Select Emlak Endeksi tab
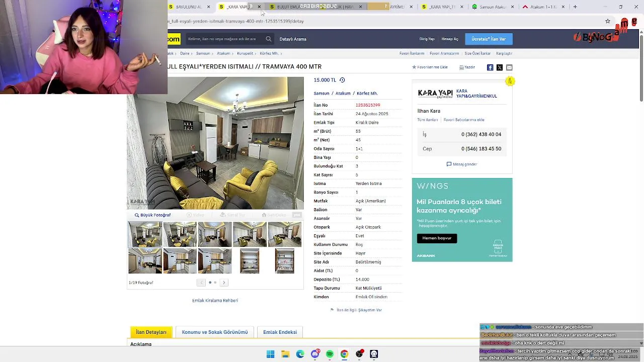644x362 pixels. (x=280, y=332)
